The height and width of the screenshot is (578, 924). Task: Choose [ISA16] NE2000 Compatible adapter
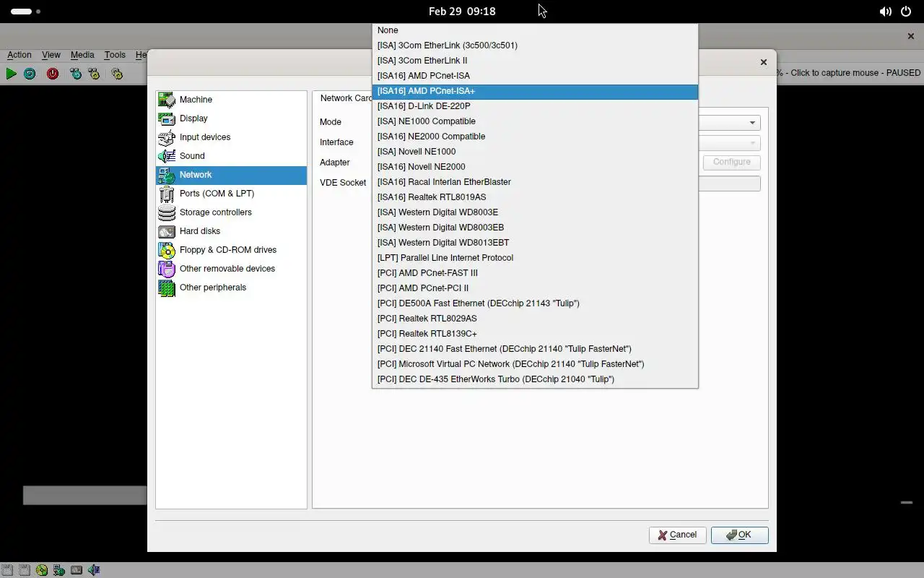pos(535,137)
